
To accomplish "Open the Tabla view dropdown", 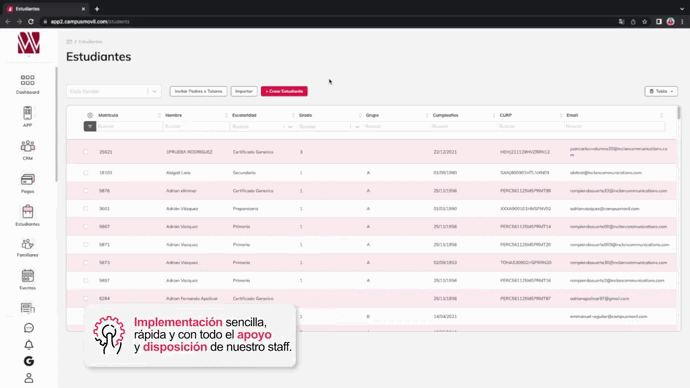I will [661, 92].
